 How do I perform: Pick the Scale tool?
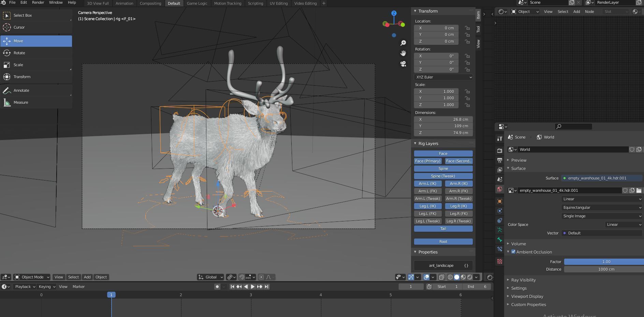(36, 65)
